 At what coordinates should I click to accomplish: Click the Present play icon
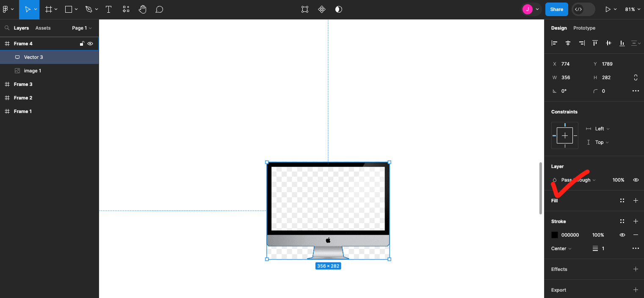coord(608,9)
